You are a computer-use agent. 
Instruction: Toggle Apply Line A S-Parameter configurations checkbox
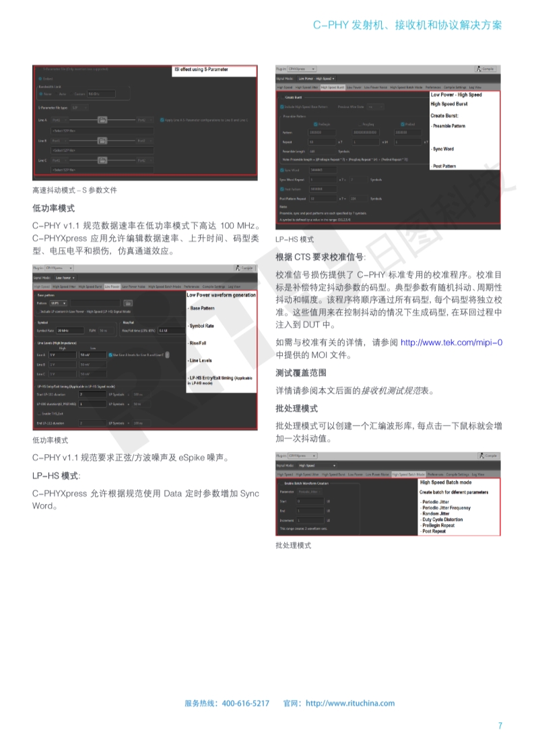click(x=162, y=119)
